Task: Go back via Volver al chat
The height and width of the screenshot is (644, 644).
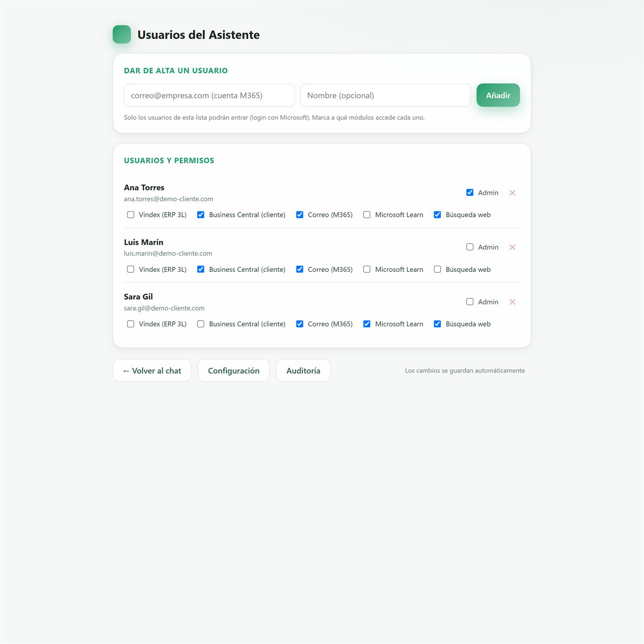Action: pyautogui.click(x=152, y=370)
